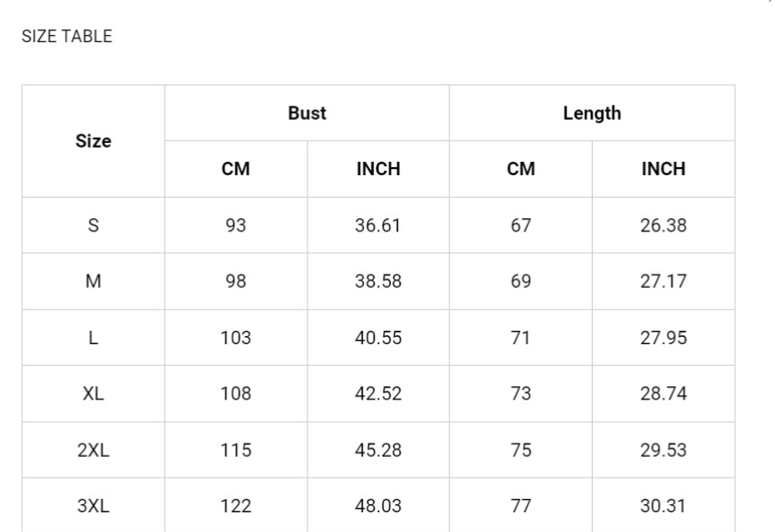Screen dimensions: 775x532
Task: Click the 98 bust cm cell
Action: tap(236, 282)
